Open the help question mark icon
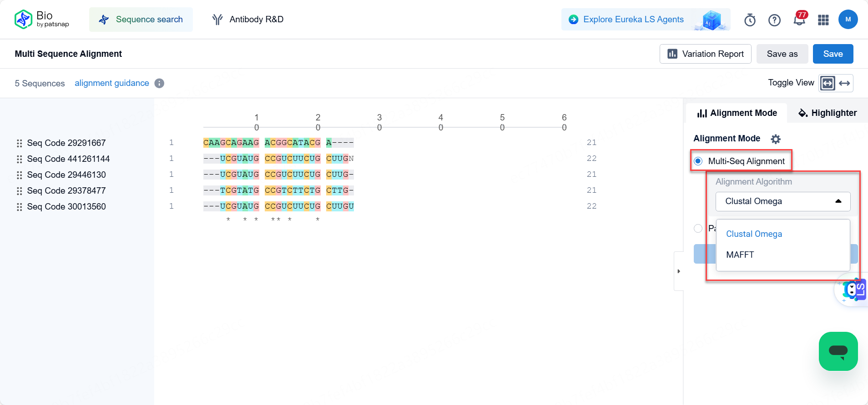868x405 pixels. [x=774, y=20]
